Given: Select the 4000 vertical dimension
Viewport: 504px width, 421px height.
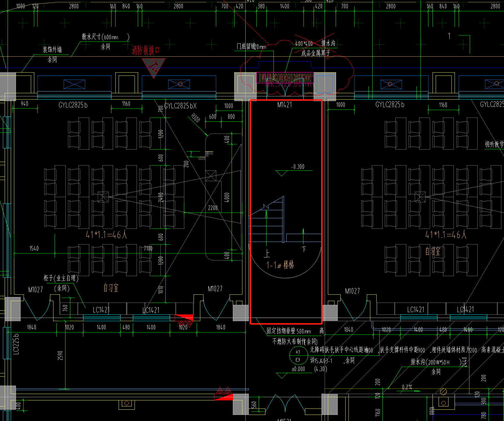Looking at the screenshot, I should point(227,197).
